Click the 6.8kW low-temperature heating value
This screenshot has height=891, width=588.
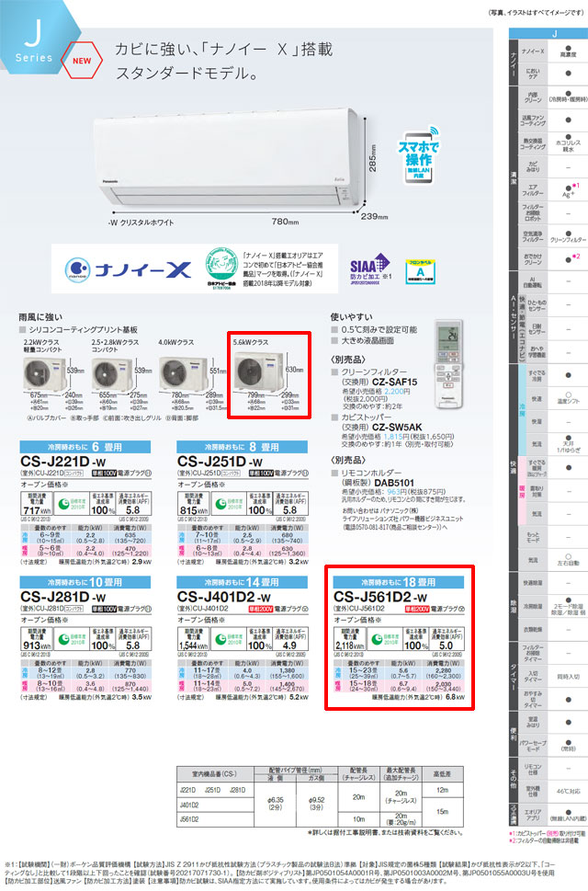(x=455, y=697)
